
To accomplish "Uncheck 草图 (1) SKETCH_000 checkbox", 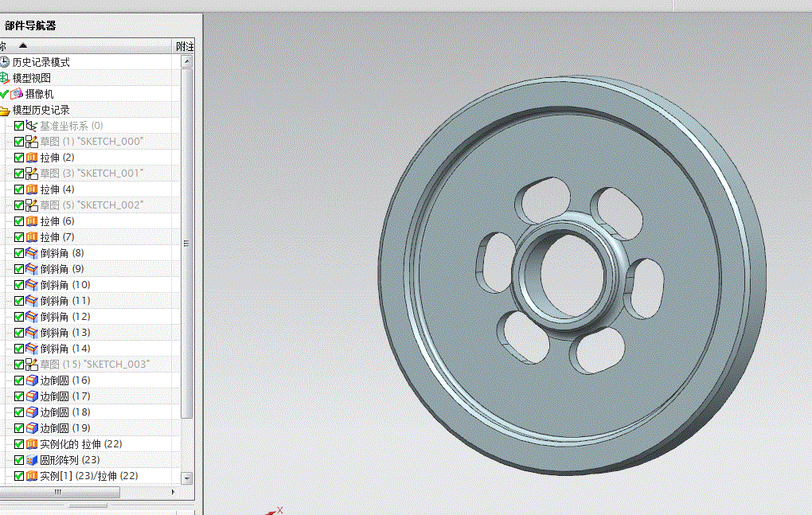I will 19,142.
